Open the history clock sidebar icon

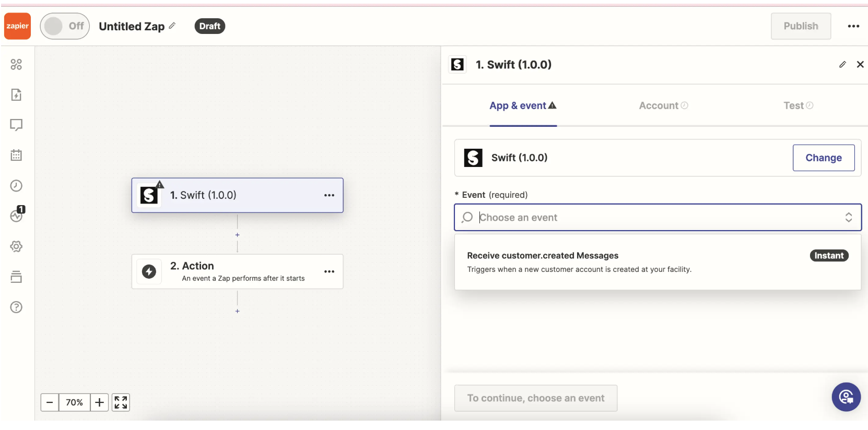(x=16, y=186)
